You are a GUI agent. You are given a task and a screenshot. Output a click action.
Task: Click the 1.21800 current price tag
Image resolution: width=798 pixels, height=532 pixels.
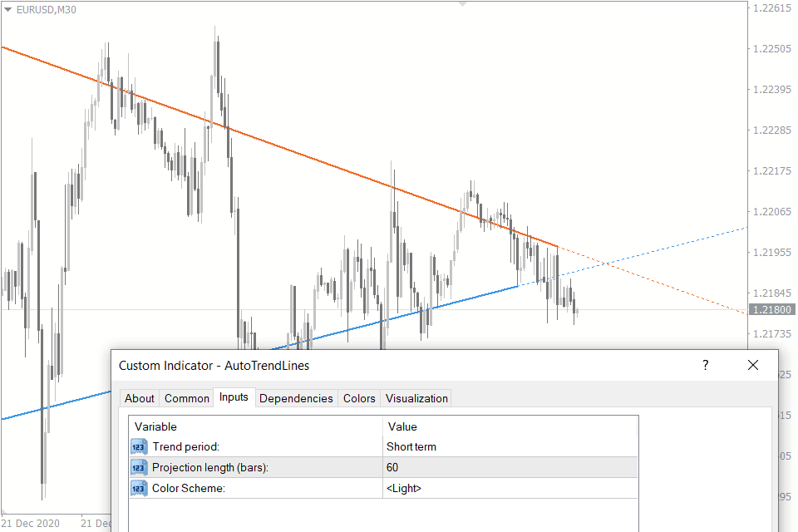771,309
